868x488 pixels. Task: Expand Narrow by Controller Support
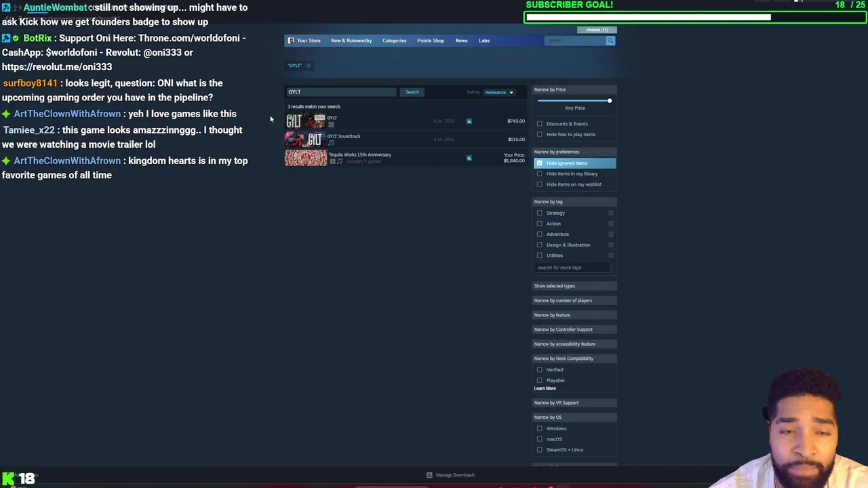(574, 329)
